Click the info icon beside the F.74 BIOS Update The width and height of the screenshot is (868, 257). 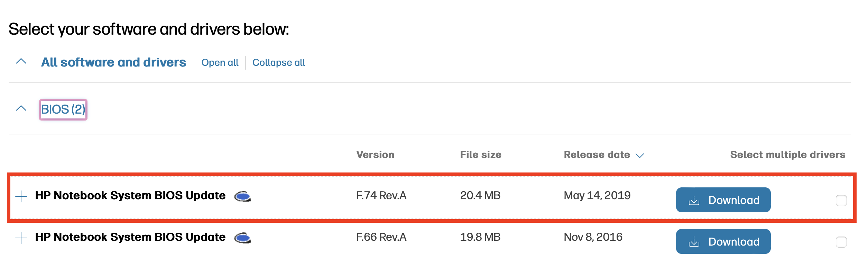point(242,197)
